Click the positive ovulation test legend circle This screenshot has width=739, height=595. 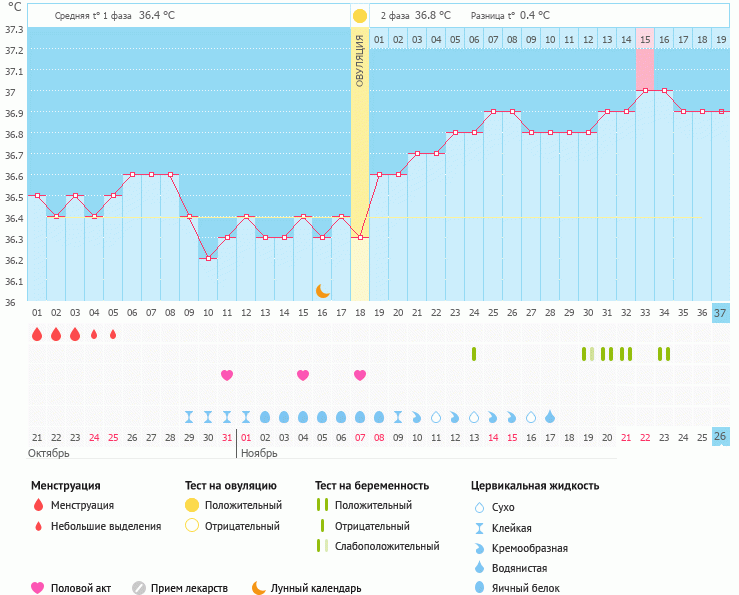pos(192,506)
